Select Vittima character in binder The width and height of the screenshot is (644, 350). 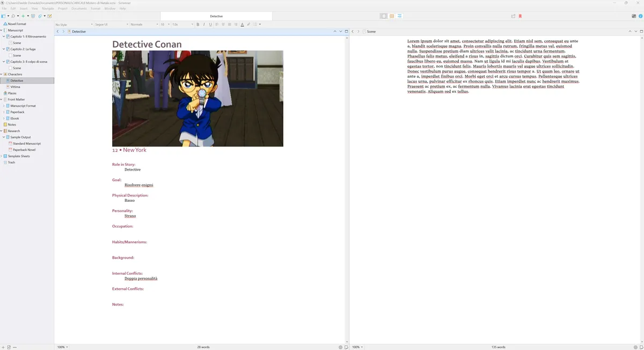(16, 87)
